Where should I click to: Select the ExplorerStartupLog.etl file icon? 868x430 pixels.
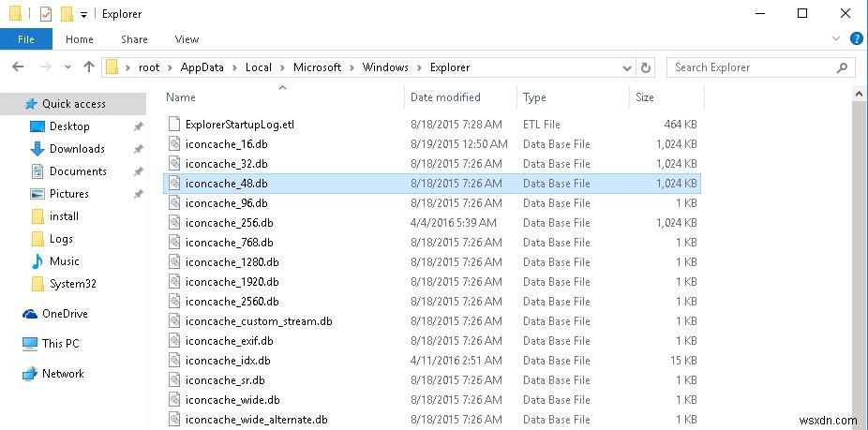click(x=174, y=124)
